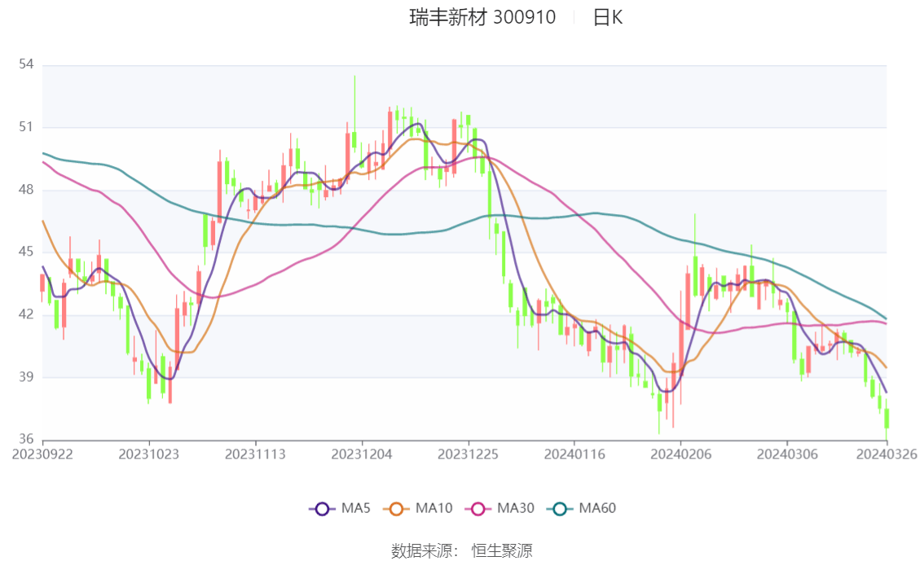Click the 恒生聚源 data source text
The width and height of the screenshot is (924, 561).
[502, 551]
